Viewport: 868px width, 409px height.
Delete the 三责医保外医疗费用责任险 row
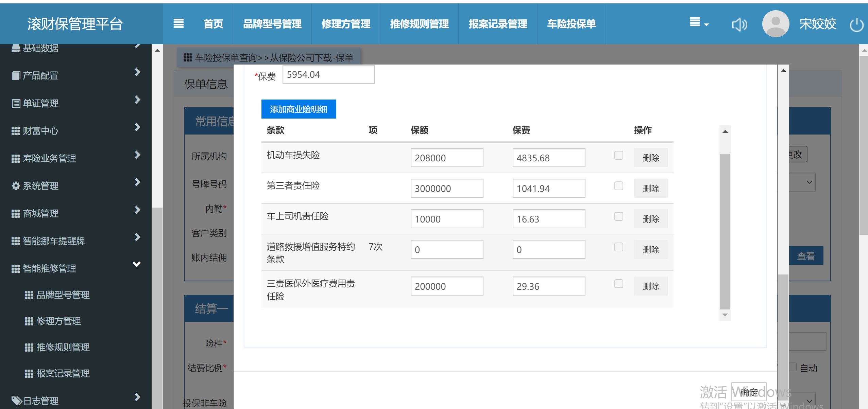[x=651, y=286]
